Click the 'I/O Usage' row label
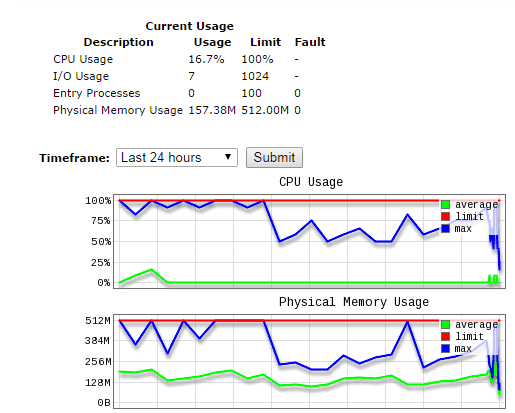Screen dimensions: 515x413 (x=81, y=76)
